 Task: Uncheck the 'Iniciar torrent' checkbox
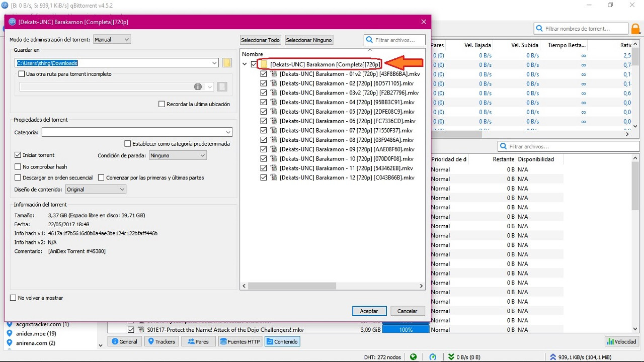pos(18,155)
